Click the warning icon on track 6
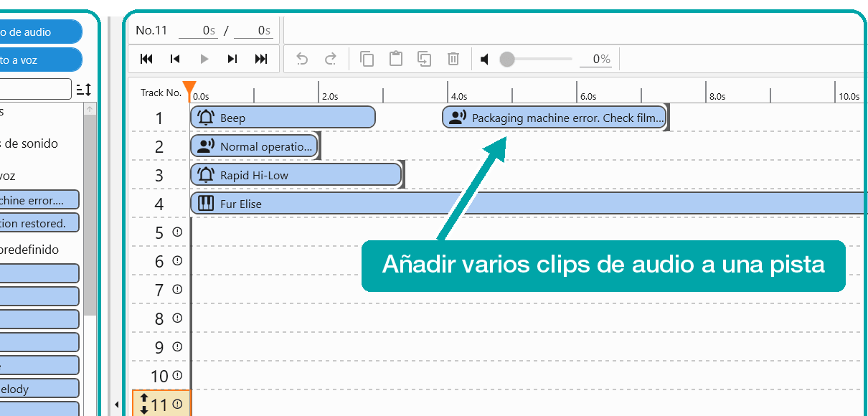The width and height of the screenshot is (868, 416). click(x=177, y=261)
